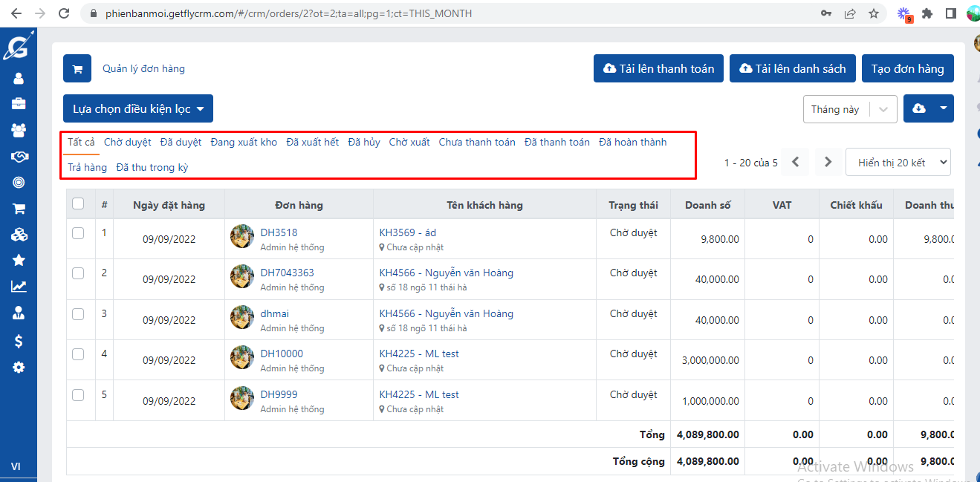Click the briefcase icon in left sidebar

pyautogui.click(x=19, y=104)
